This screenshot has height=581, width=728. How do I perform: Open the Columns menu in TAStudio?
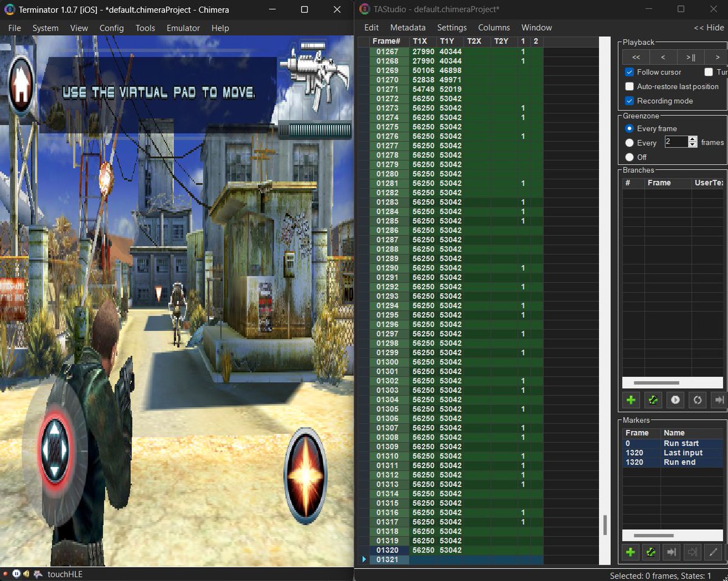tap(494, 27)
